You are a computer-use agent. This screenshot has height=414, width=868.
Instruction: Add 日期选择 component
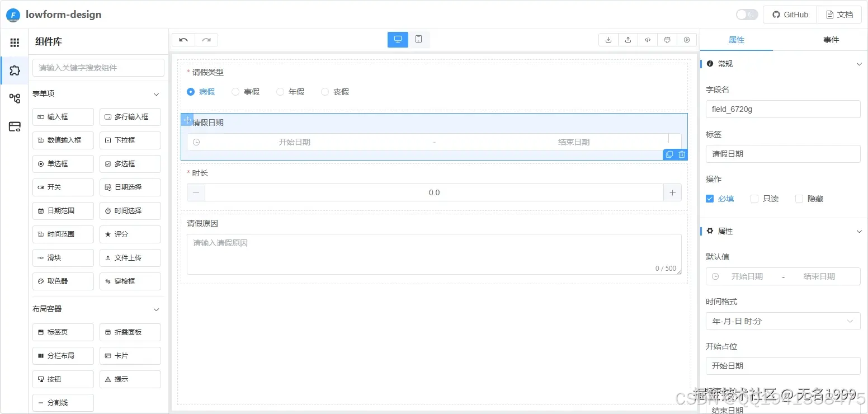(x=130, y=187)
